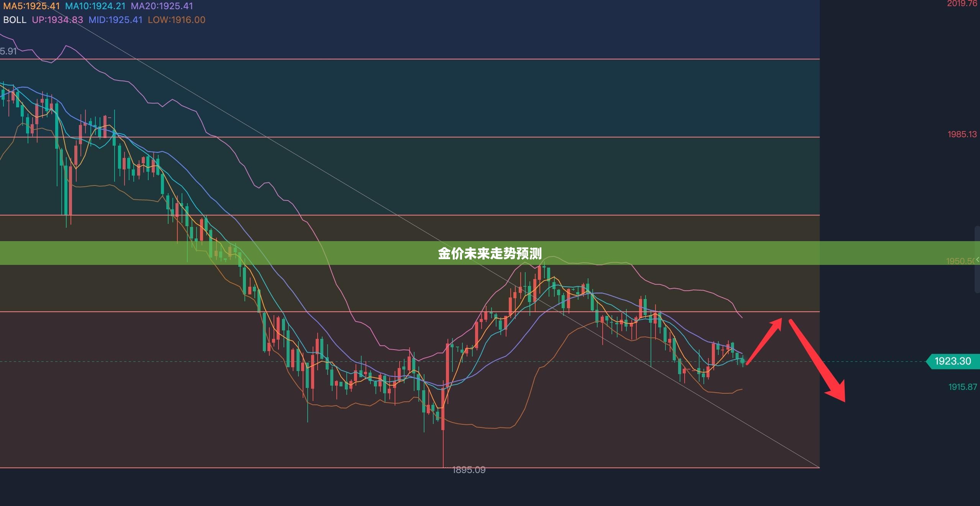Click the 1915.87 price axis label
Image resolution: width=980 pixels, height=506 pixels.
tap(962, 387)
